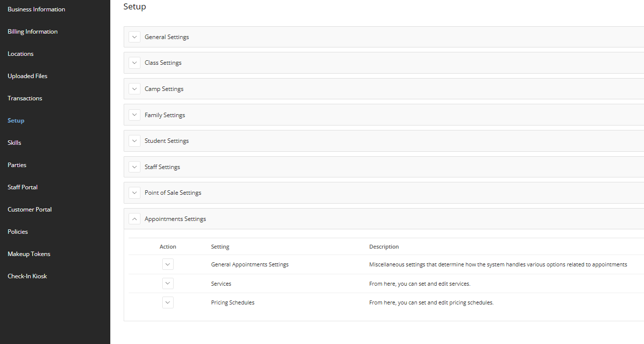Open action dropdown for Pricing Schedules row

pos(168,302)
